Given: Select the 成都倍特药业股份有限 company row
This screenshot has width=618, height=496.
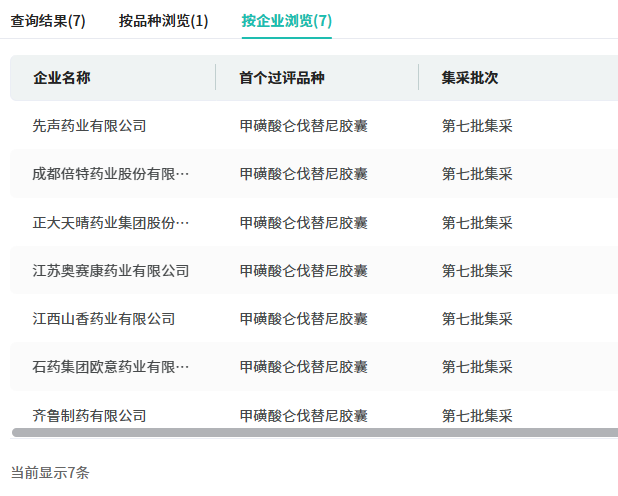Looking at the screenshot, I should point(110,174).
